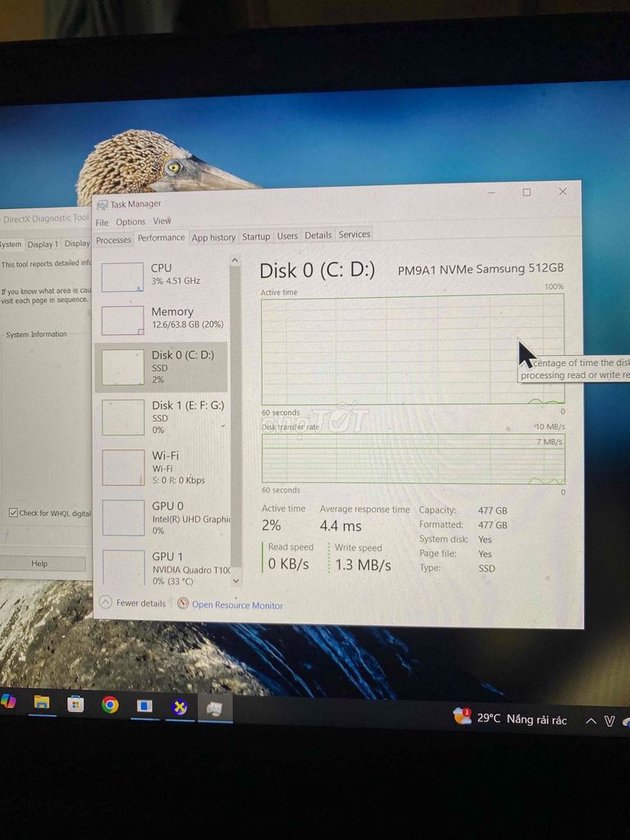Select the Memory performance item
The width and height of the screenshot is (630, 840).
tap(162, 319)
